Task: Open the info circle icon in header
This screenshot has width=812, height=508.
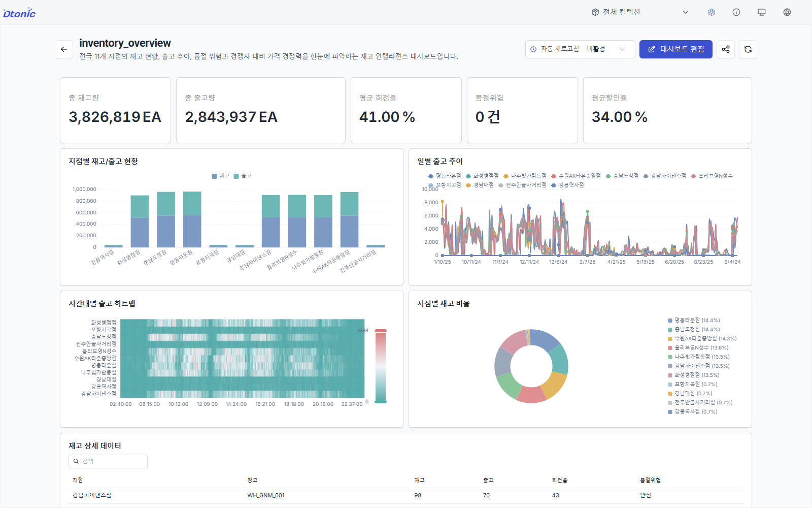Action: 736,12
